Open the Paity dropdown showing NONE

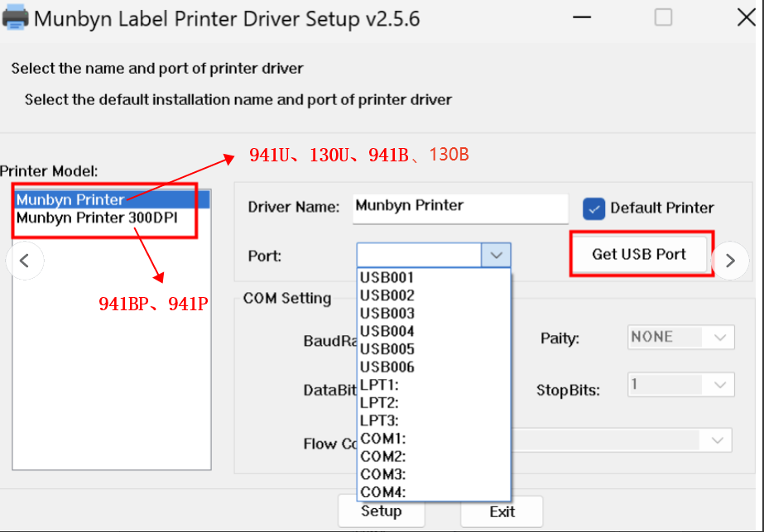point(680,337)
